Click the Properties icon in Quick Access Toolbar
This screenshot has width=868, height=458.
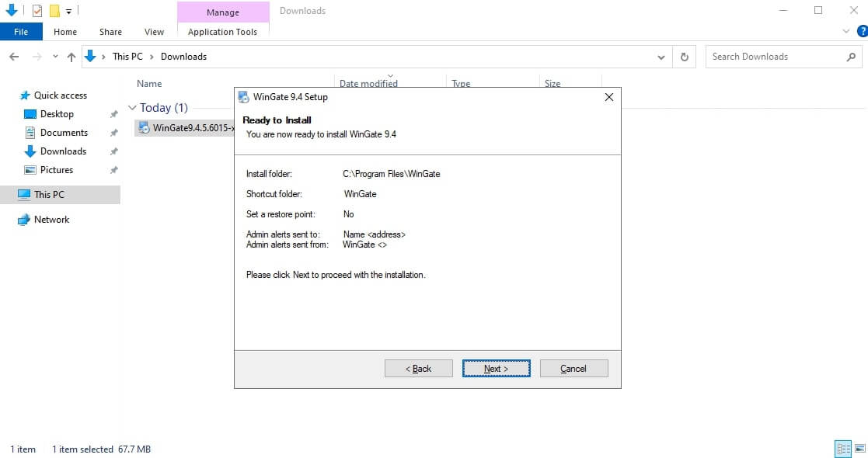tap(37, 11)
